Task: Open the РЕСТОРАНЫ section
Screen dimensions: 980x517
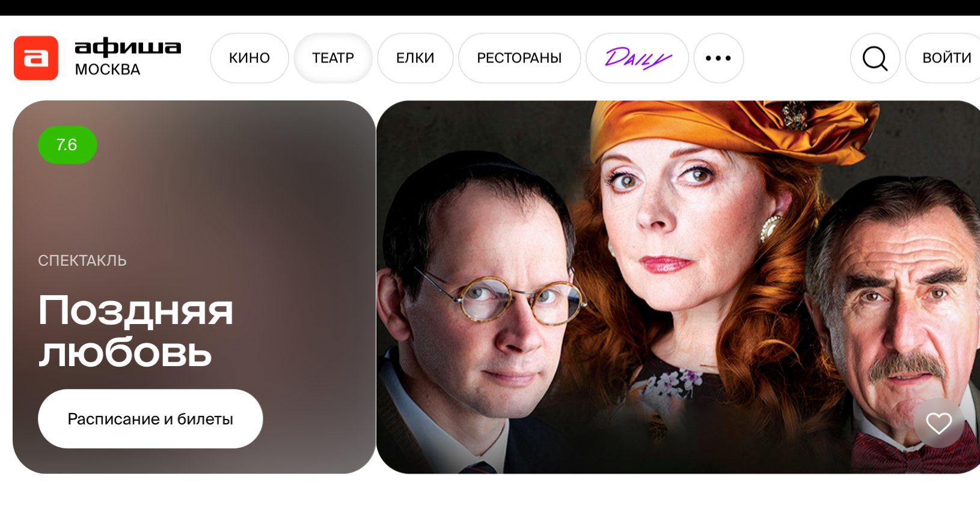Action: pos(519,58)
